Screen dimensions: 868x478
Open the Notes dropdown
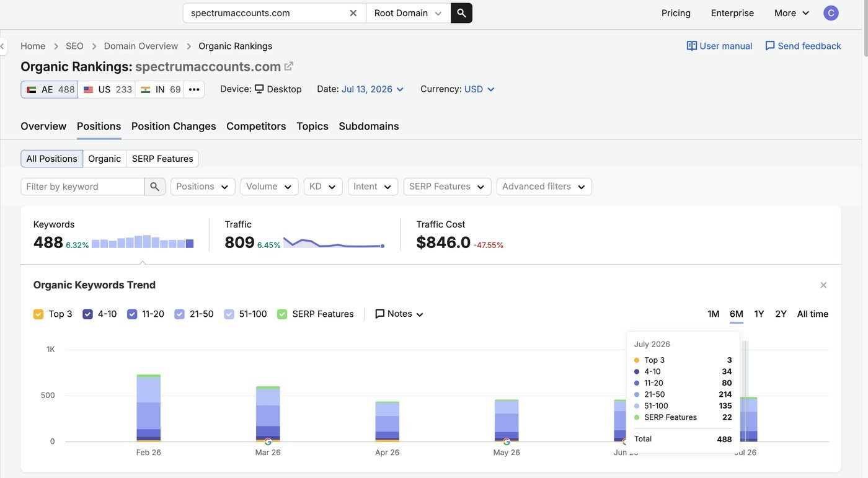[399, 314]
